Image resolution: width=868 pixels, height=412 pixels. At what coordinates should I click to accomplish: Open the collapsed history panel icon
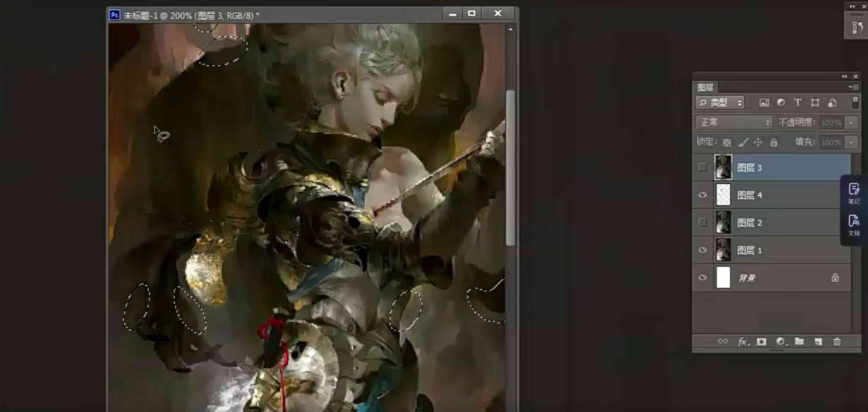click(857, 27)
